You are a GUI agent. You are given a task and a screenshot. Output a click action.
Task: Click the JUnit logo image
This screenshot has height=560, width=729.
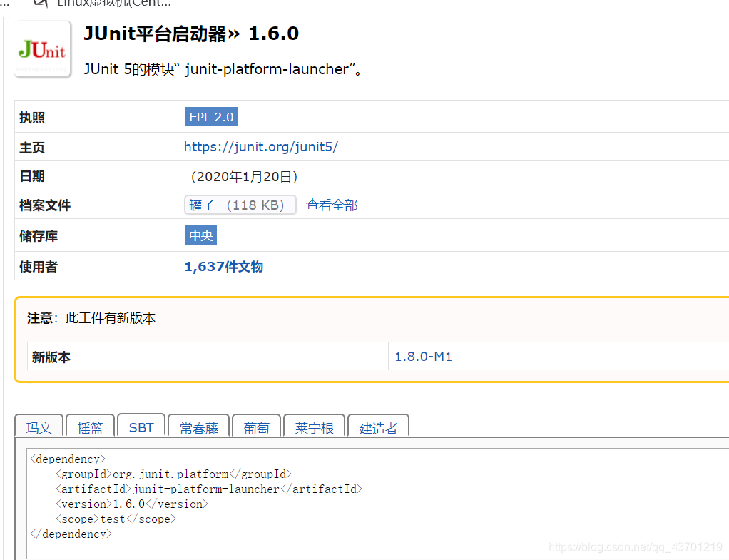42,49
